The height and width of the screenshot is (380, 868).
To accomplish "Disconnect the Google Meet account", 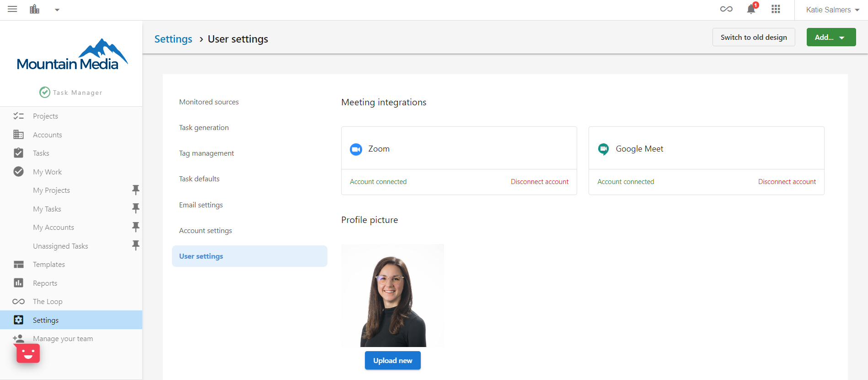I will [787, 182].
